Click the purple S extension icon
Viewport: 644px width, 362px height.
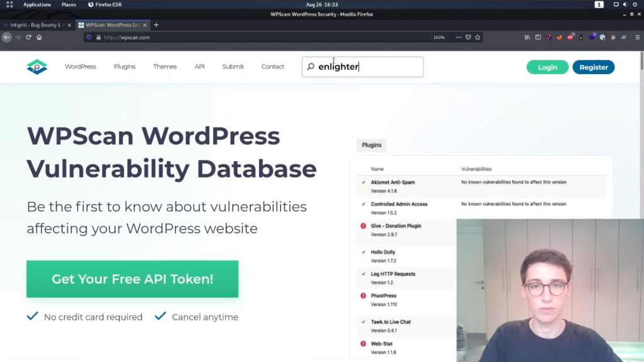(548, 37)
